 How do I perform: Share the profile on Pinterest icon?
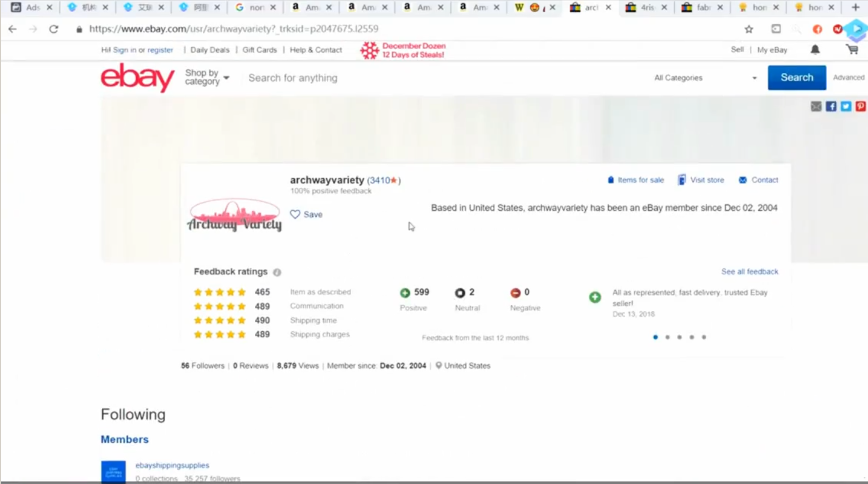pos(860,106)
